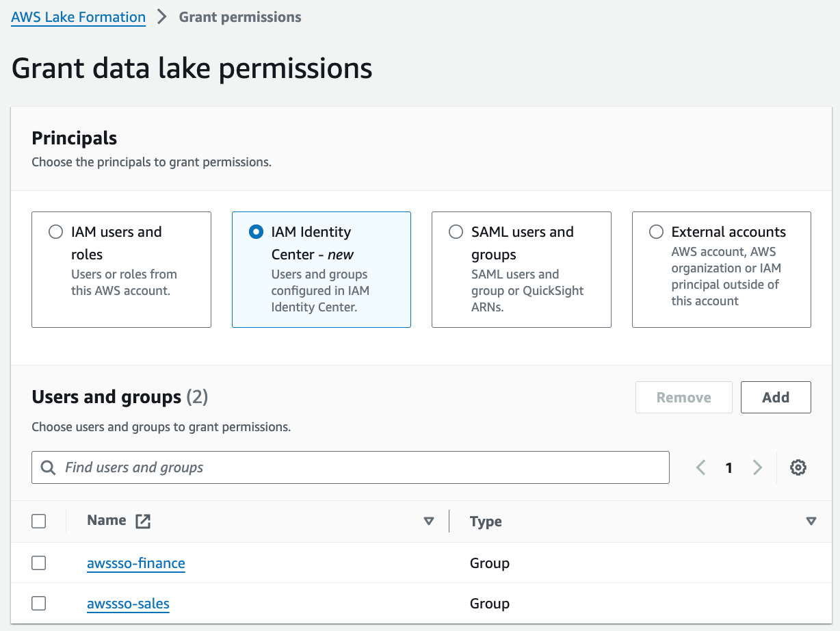The image size is (840, 631).
Task: Open the AWS Lake Formation breadcrumb link
Action: 79,17
